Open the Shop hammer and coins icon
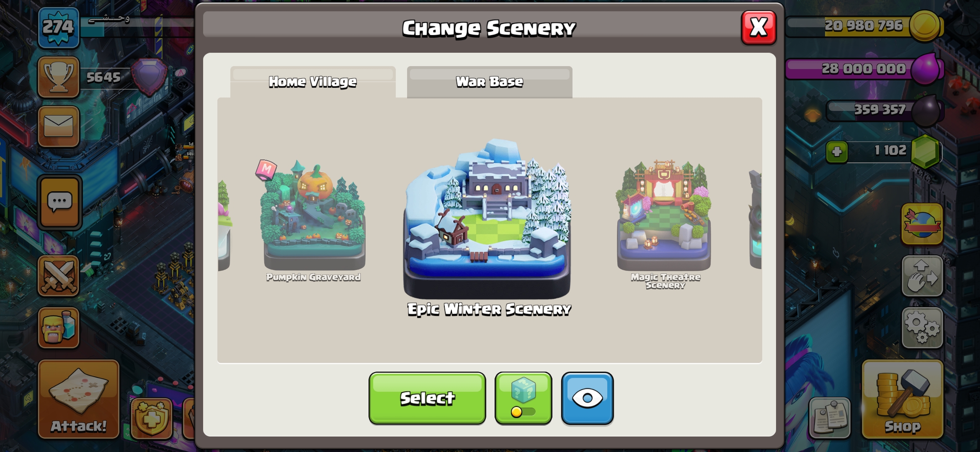Screen dimensions: 980x452 pos(903,399)
